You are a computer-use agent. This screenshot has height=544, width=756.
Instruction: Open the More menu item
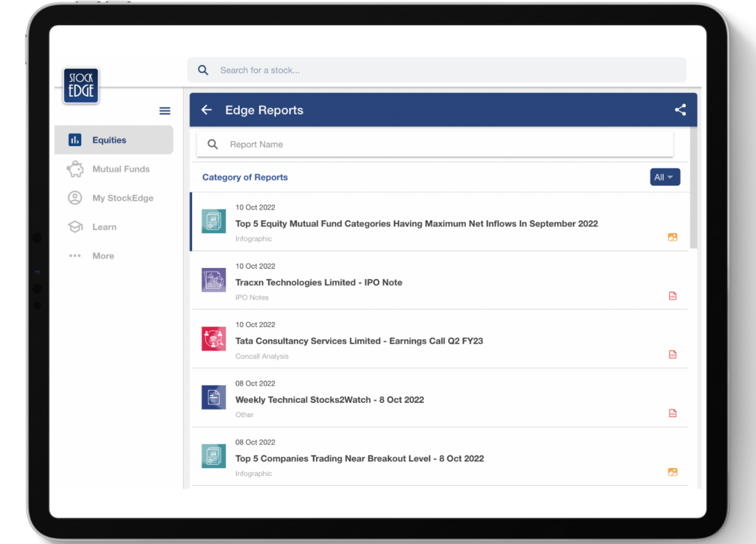pyautogui.click(x=114, y=256)
